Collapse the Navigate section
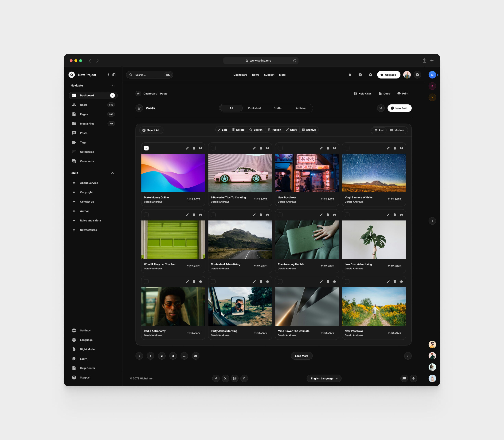Viewport: 504px width, 440px height. (x=112, y=86)
